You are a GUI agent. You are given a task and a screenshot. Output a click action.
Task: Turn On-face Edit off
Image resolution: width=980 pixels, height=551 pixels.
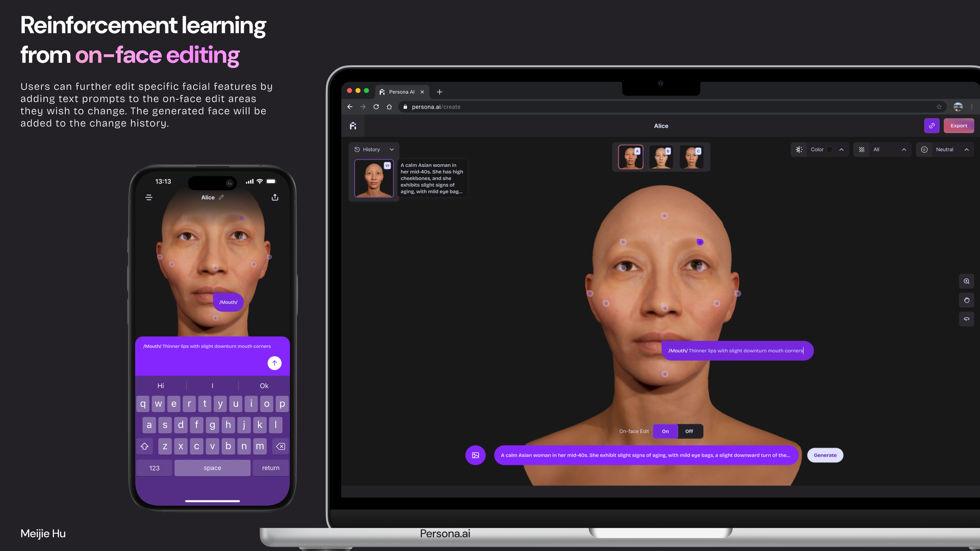click(689, 431)
